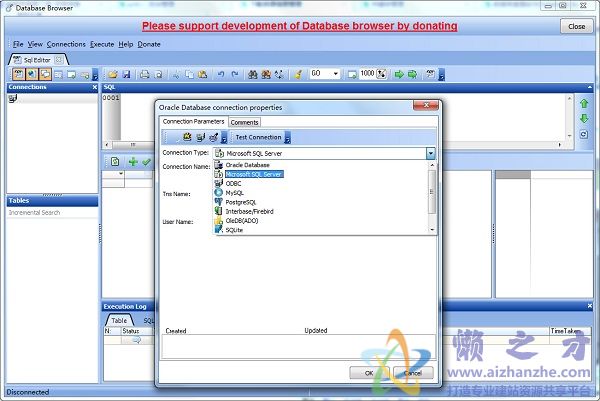Click the satellite-like icon in the dialog toolbar
The width and height of the screenshot is (600, 401).
[x=214, y=137]
